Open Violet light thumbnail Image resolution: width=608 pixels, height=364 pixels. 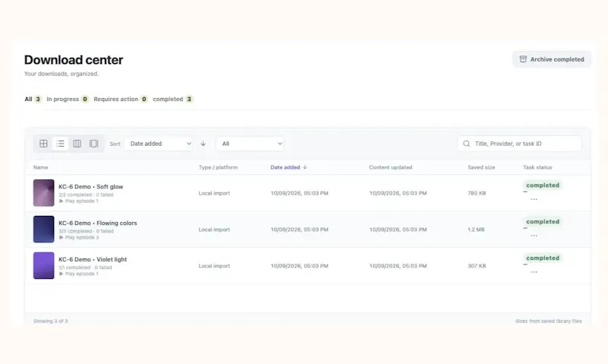click(x=44, y=265)
